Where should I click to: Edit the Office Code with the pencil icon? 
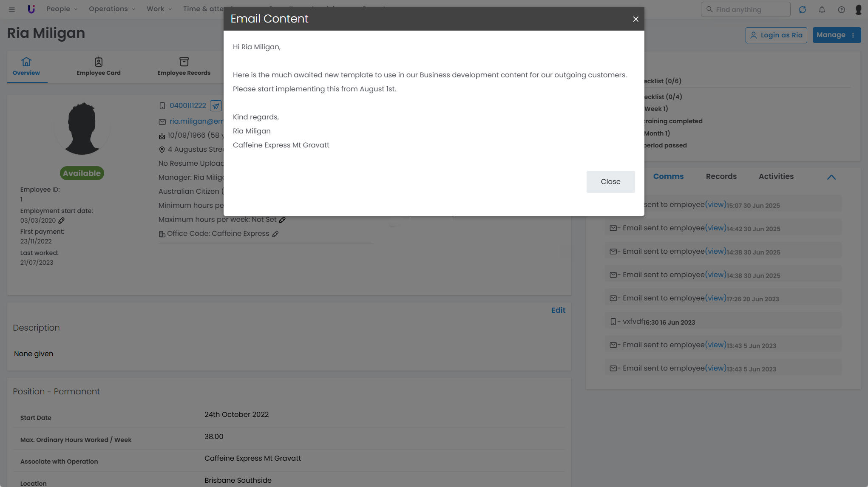pyautogui.click(x=275, y=234)
